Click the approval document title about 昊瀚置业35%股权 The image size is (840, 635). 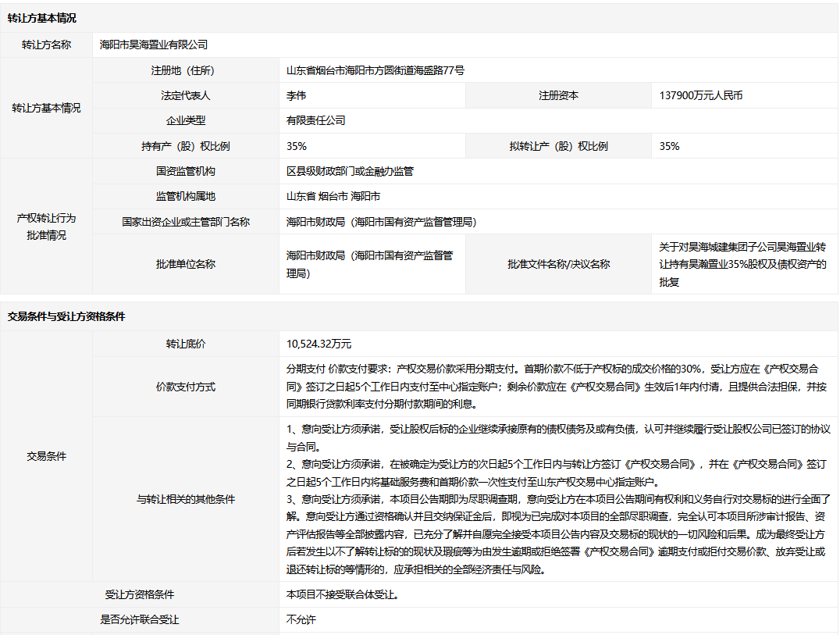[742, 264]
